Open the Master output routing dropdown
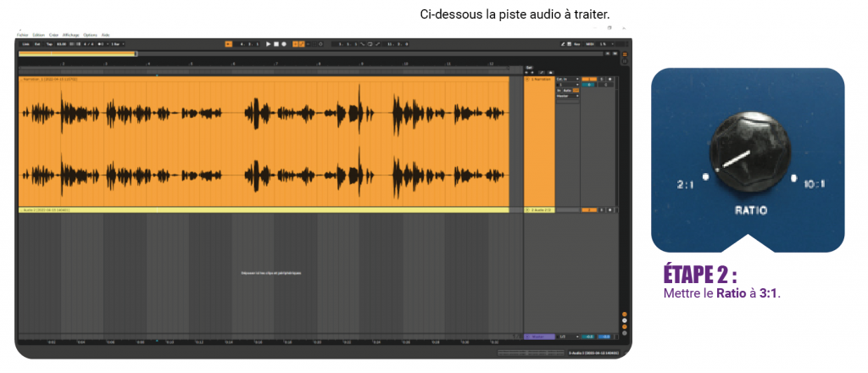Image resolution: width=868 pixels, height=373 pixels. tap(568, 96)
